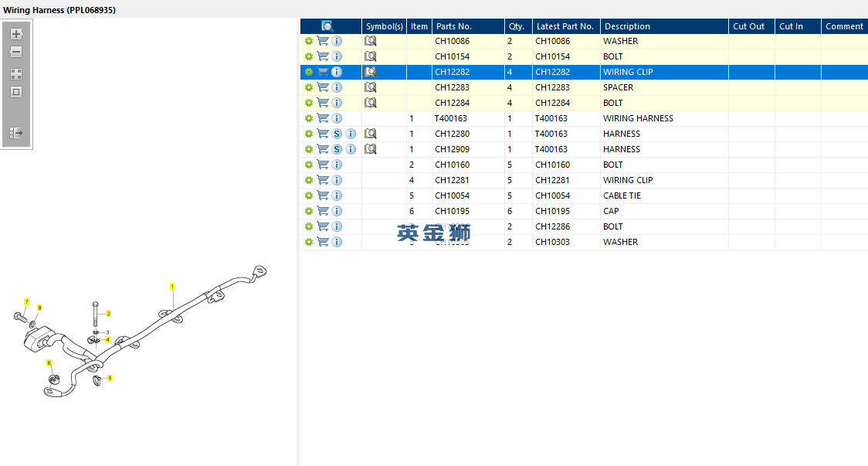Click the WIRING HARNESS description

coord(639,118)
